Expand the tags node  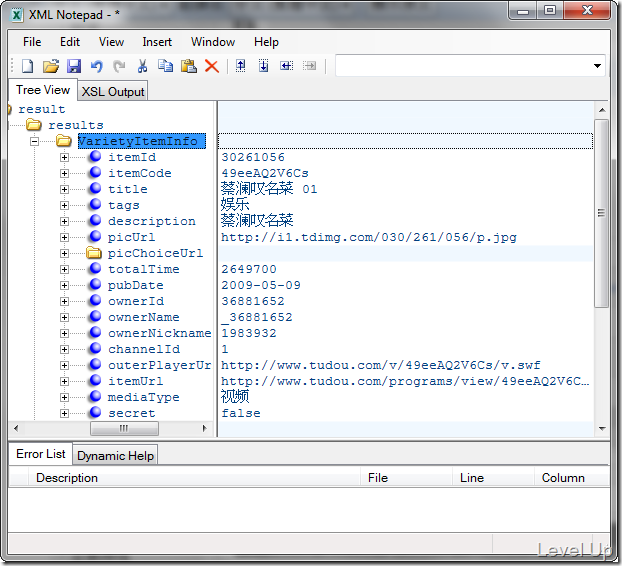point(64,205)
